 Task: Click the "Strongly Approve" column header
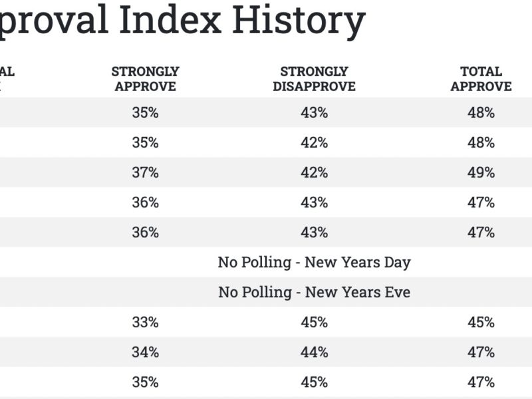tap(145, 79)
